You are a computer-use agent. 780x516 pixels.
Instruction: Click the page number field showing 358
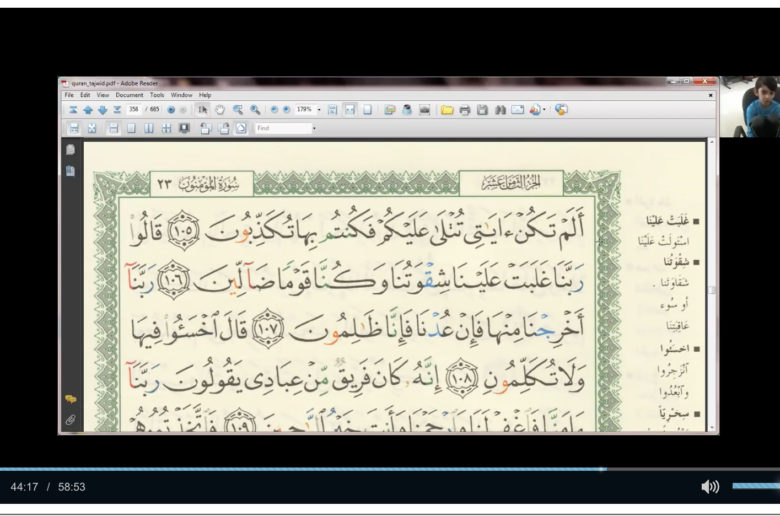click(133, 109)
